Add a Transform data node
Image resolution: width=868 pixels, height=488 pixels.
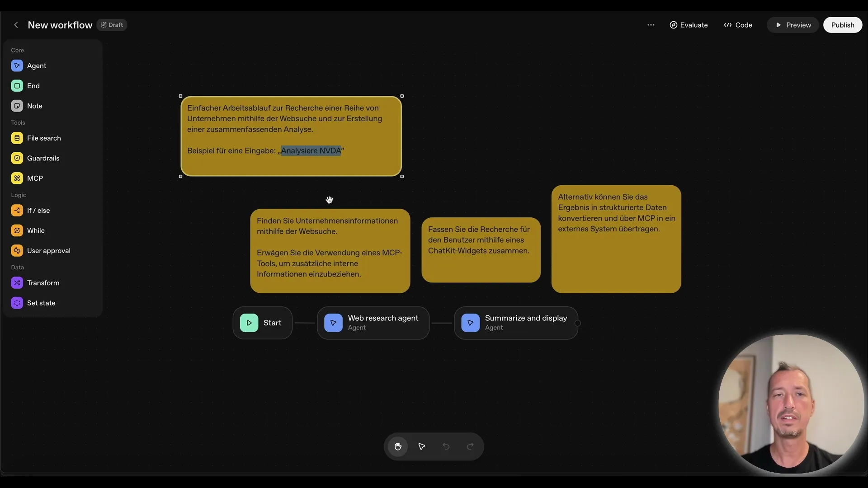coord(43,282)
